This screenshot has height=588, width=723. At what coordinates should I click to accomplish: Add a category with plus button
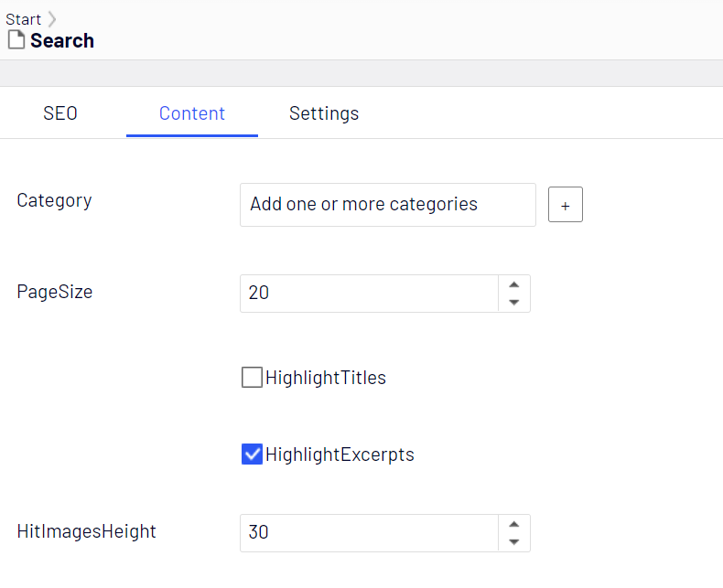pos(566,205)
